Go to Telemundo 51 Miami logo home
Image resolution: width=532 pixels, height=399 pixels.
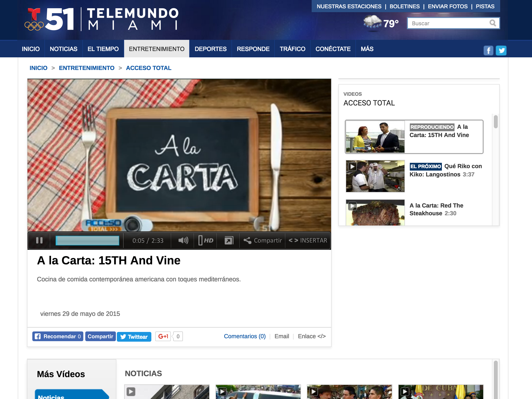[x=102, y=19]
